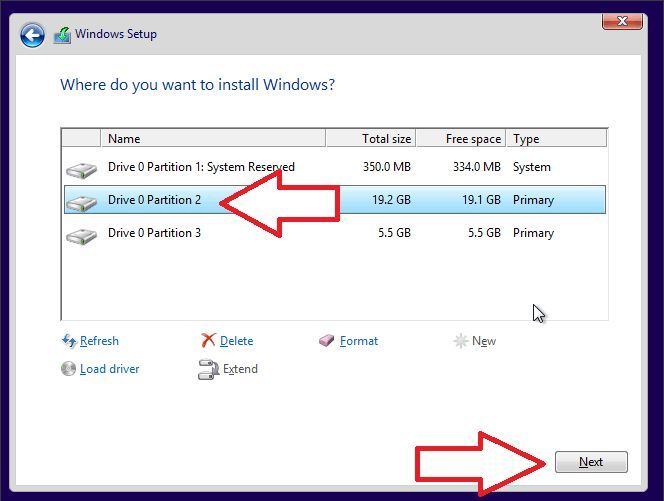
Task: Click drive icon for Drive 0 Partition 3
Action: coord(81,236)
